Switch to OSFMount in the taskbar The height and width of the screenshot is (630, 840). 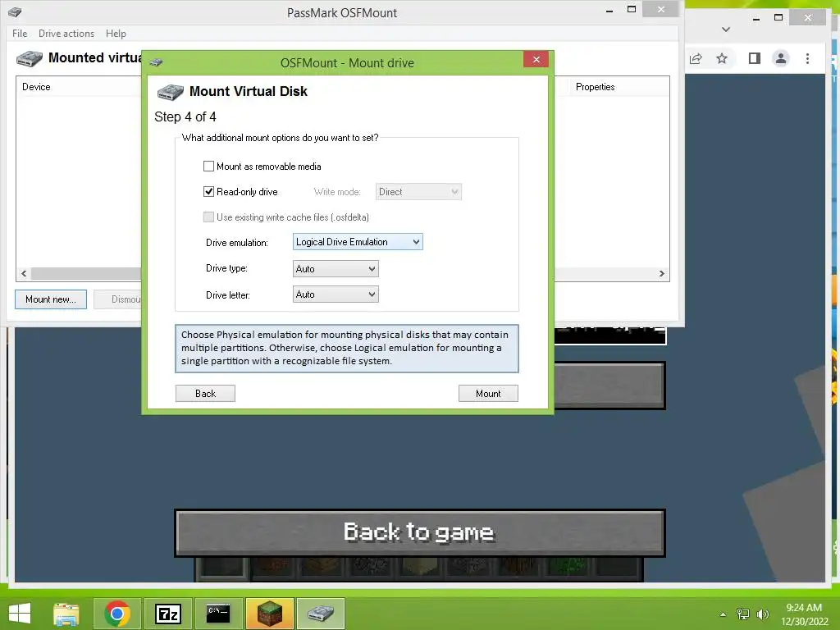click(321, 614)
